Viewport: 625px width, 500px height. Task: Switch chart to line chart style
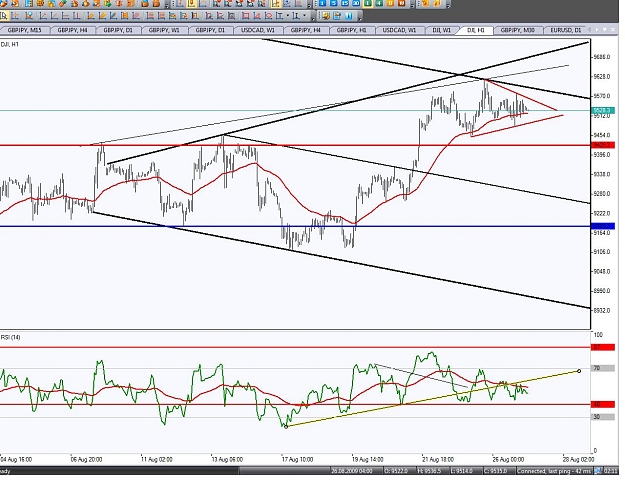(x=202, y=4)
